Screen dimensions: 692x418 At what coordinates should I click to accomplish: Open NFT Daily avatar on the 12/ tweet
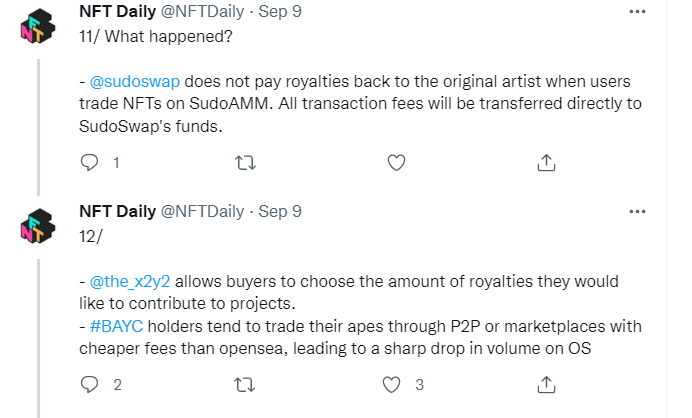click(38, 227)
